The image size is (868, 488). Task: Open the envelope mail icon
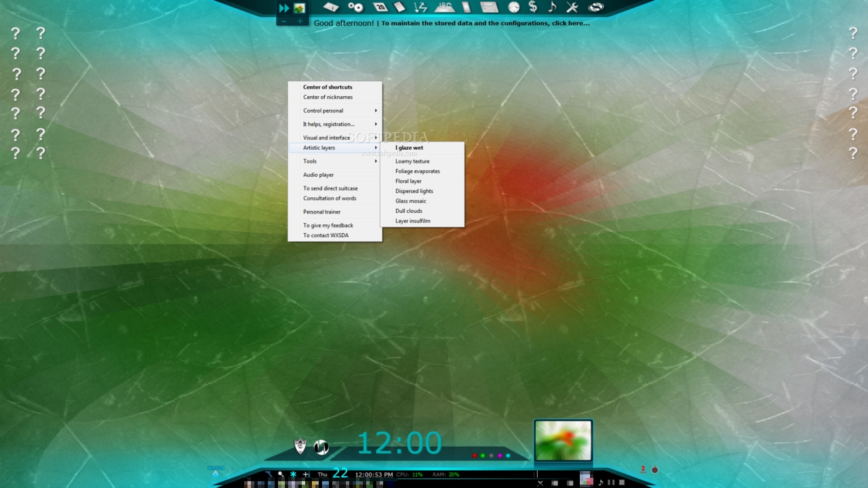tap(489, 7)
